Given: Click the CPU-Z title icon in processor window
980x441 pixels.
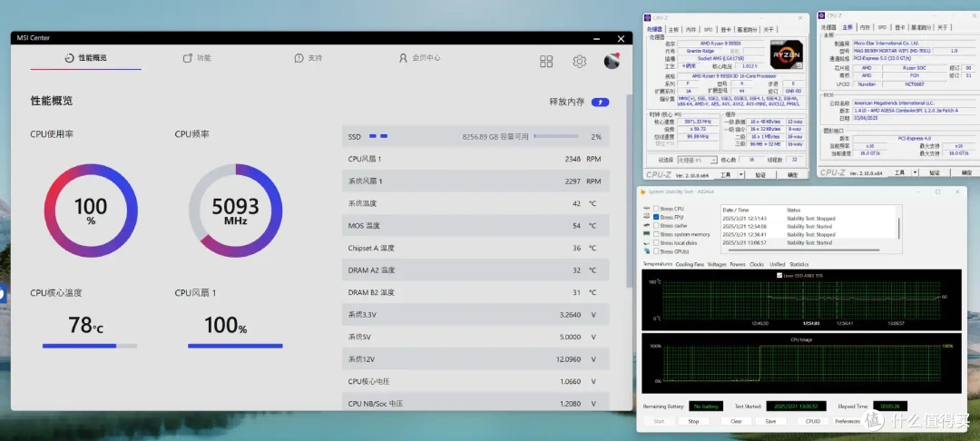Looking at the screenshot, I should tap(647, 17).
